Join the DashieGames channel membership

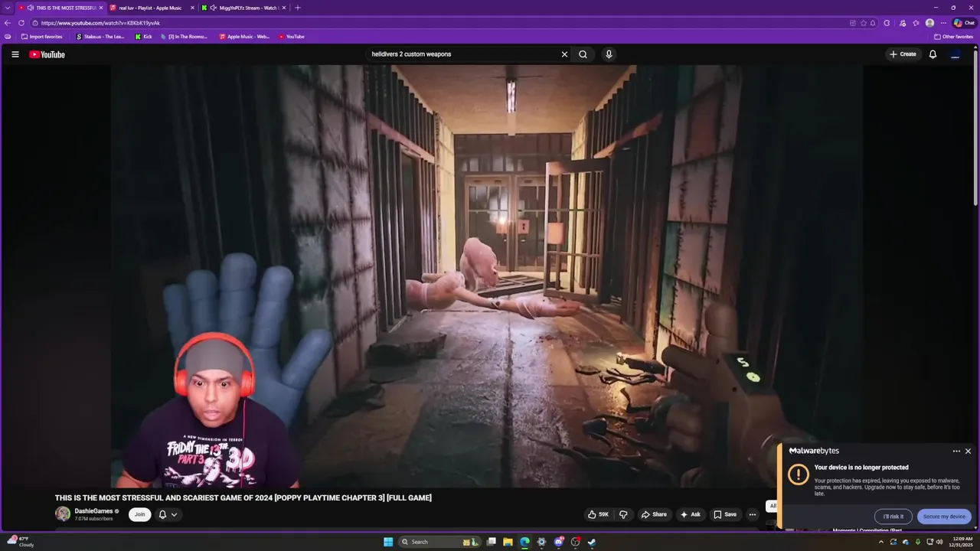coord(139,514)
